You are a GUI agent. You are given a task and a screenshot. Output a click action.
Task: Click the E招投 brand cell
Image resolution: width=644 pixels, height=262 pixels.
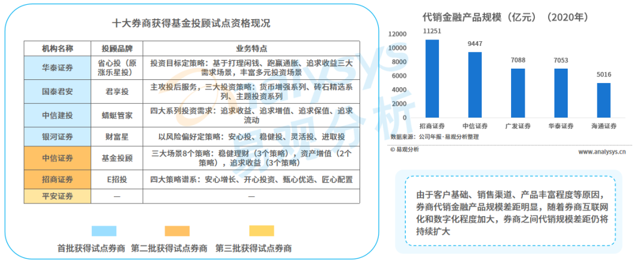(x=117, y=179)
